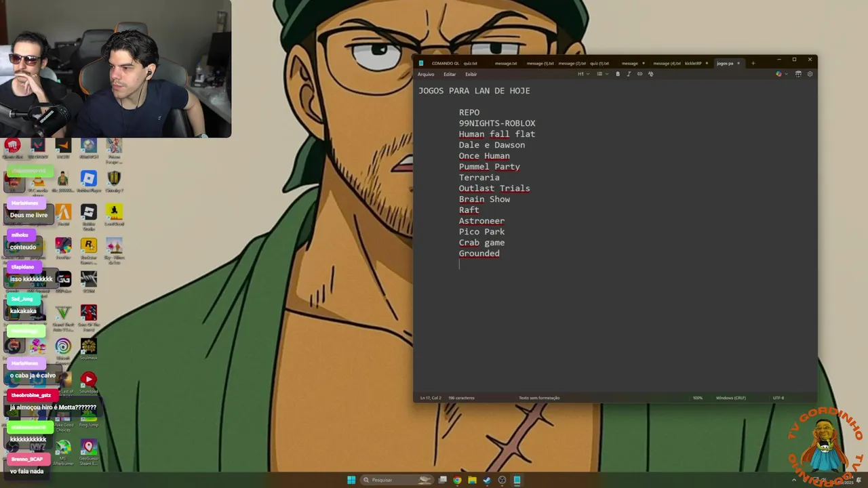The height and width of the screenshot is (488, 868).
Task: Switch to the message (2).txt tab
Action: [572, 63]
